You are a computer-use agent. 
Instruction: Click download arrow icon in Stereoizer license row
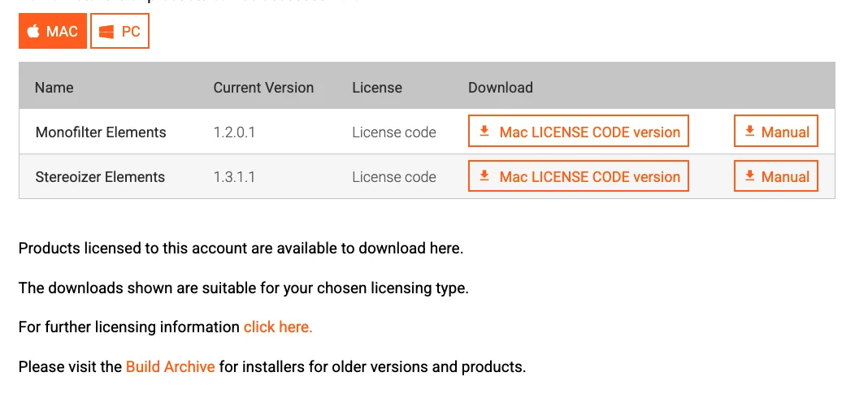484,176
